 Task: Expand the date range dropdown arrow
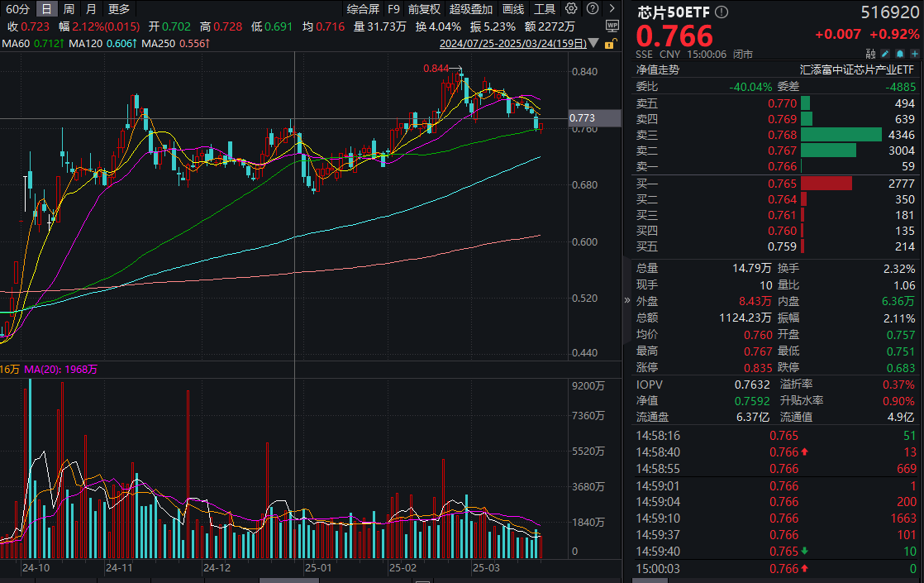(593, 43)
